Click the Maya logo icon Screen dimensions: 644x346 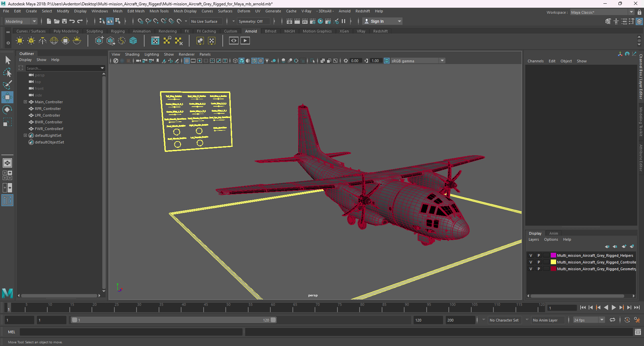(7, 293)
